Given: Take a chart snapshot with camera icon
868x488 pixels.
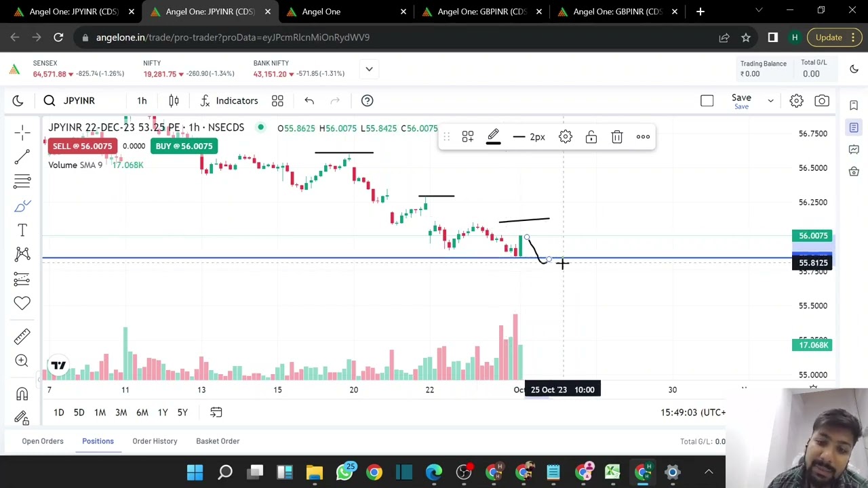Looking at the screenshot, I should pyautogui.click(x=822, y=100).
